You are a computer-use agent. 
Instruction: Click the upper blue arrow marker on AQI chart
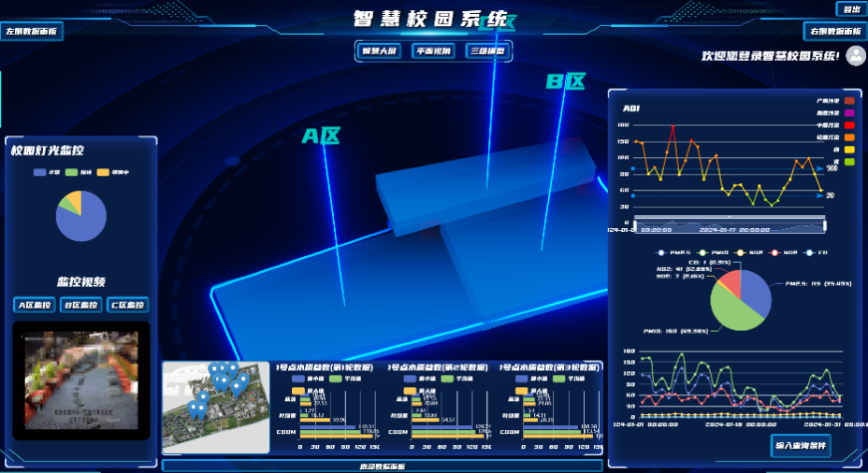817,169
